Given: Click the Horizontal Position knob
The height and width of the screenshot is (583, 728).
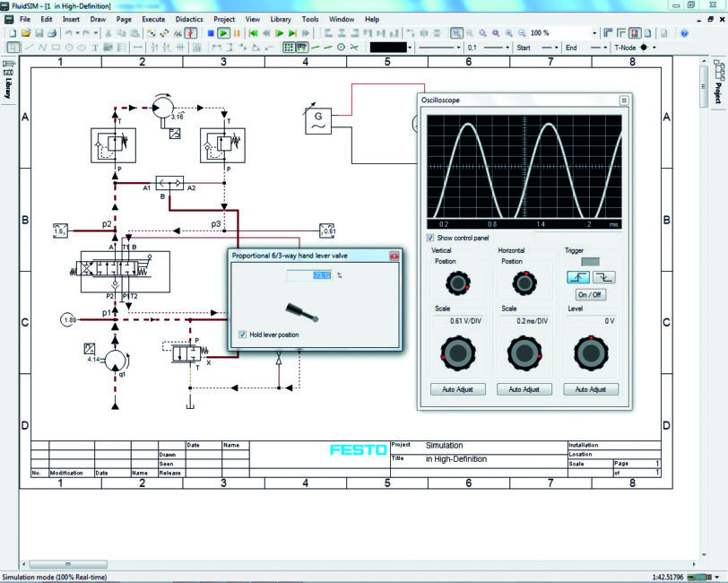Looking at the screenshot, I should pos(524,283).
